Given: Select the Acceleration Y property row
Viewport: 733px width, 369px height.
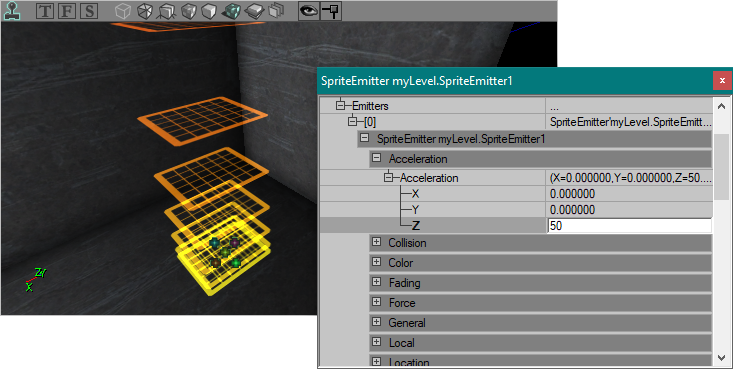Looking at the screenshot, I should (516, 210).
